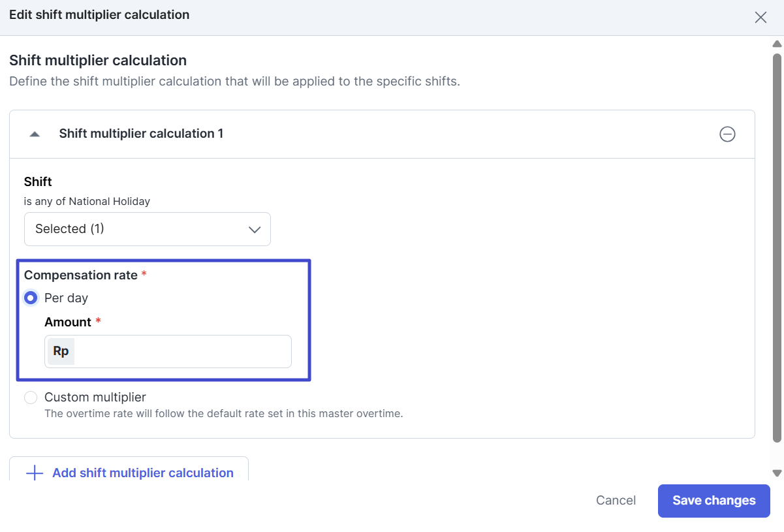784x532 pixels.
Task: Cancel the shift multiplier edits
Action: 616,501
